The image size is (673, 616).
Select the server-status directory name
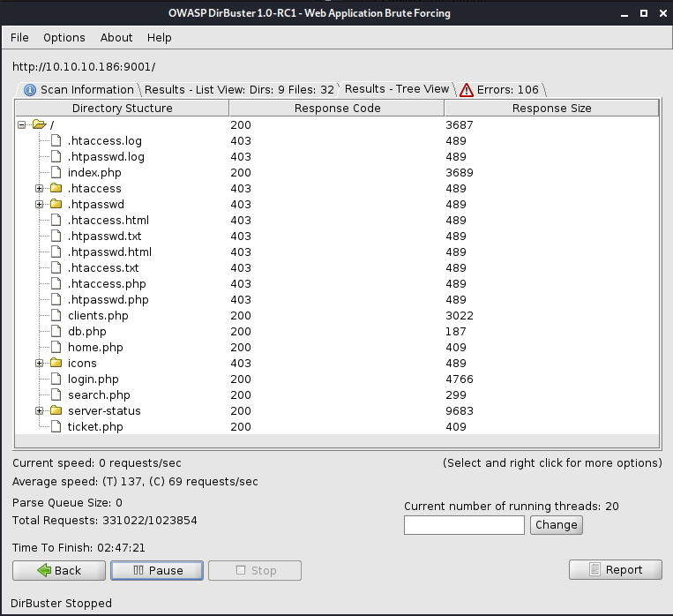(x=104, y=411)
